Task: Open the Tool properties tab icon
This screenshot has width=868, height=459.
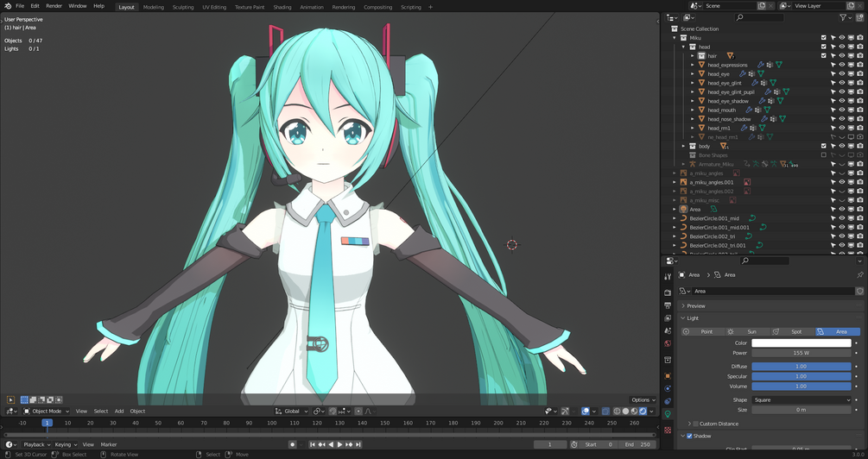Action: point(668,276)
